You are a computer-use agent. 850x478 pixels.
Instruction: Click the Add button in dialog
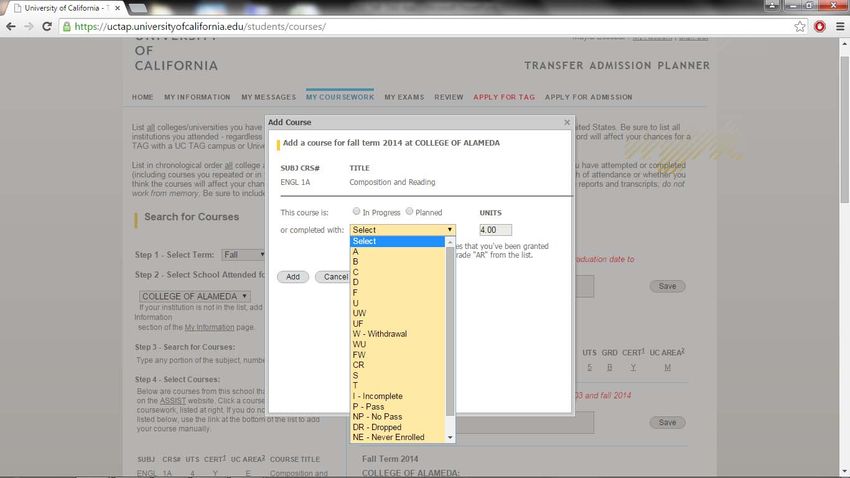293,277
